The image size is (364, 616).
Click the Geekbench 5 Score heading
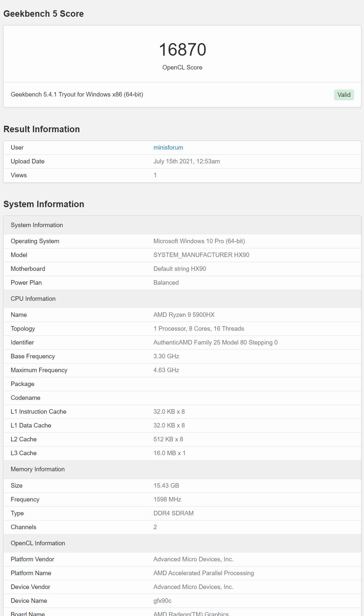pos(44,14)
